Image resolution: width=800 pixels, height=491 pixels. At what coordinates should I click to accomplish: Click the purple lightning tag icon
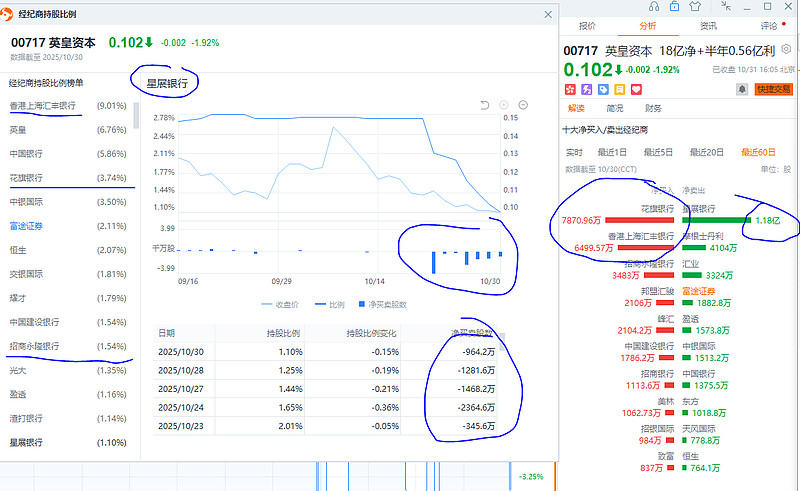587,90
